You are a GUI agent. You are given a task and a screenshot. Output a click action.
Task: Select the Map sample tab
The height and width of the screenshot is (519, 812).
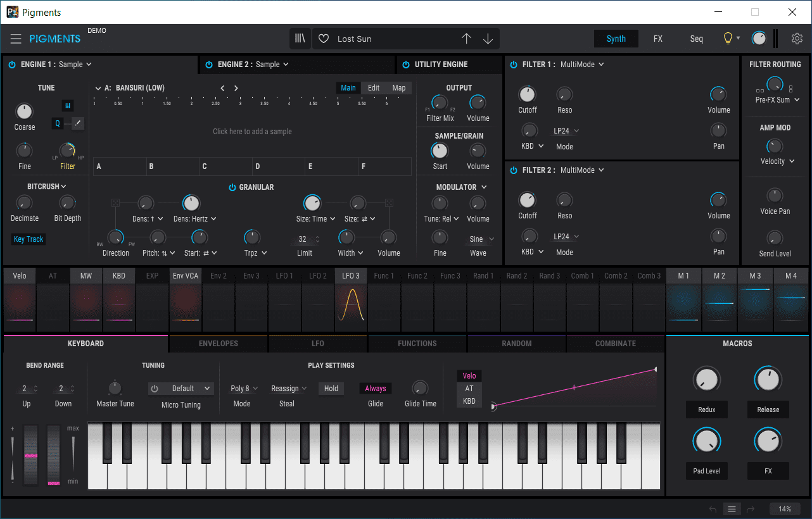click(x=399, y=88)
